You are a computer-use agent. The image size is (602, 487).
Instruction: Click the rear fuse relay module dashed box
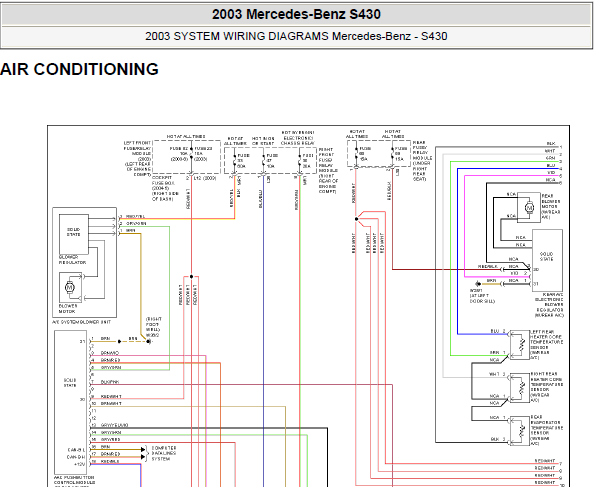coord(379,153)
